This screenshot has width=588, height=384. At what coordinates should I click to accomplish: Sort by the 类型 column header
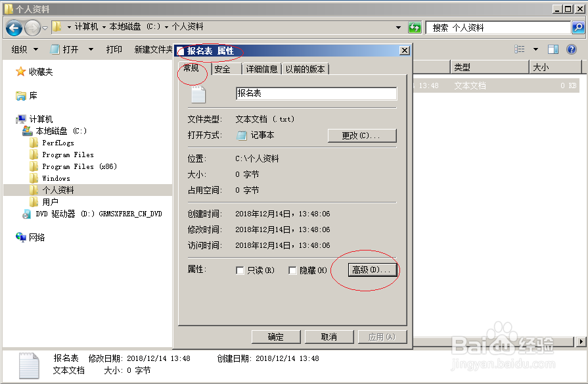click(x=489, y=67)
